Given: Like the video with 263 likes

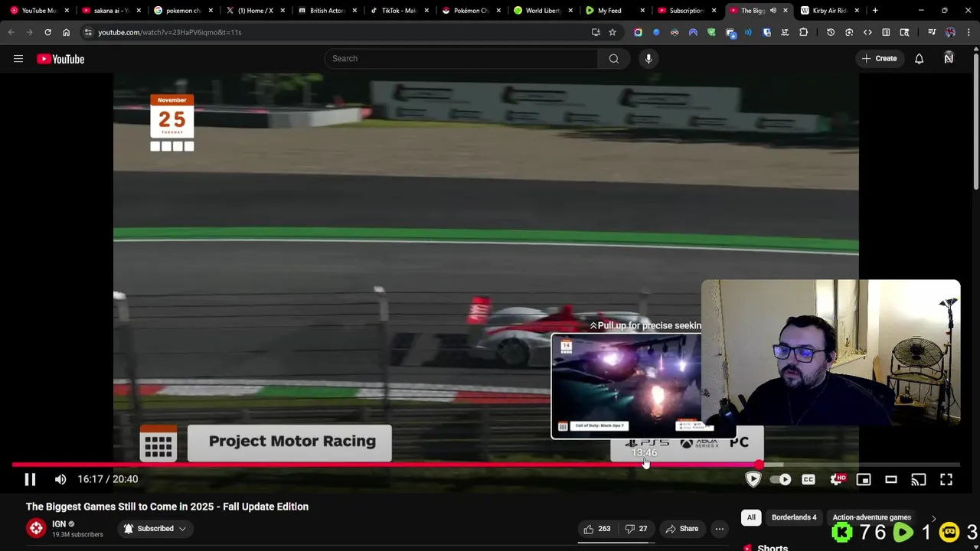Looking at the screenshot, I should pyautogui.click(x=596, y=529).
